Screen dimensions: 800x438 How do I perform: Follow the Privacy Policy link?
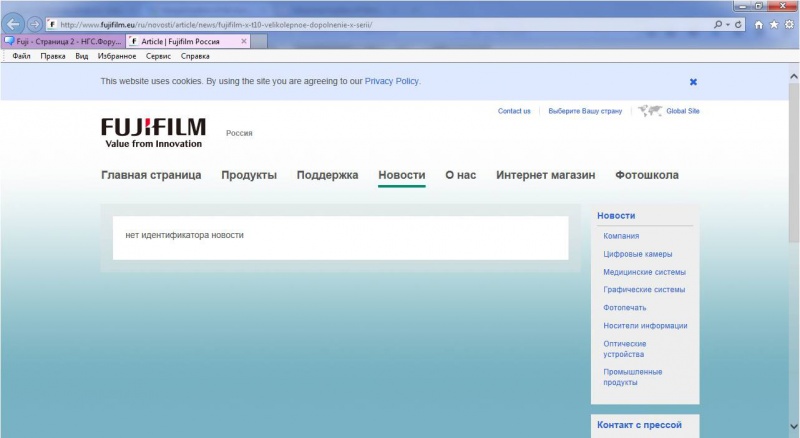(391, 81)
